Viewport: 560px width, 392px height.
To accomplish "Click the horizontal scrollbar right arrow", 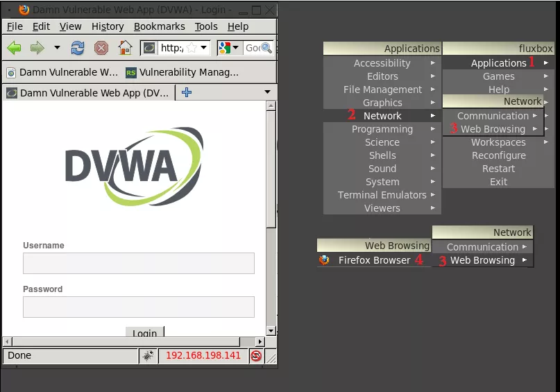I will click(x=260, y=341).
